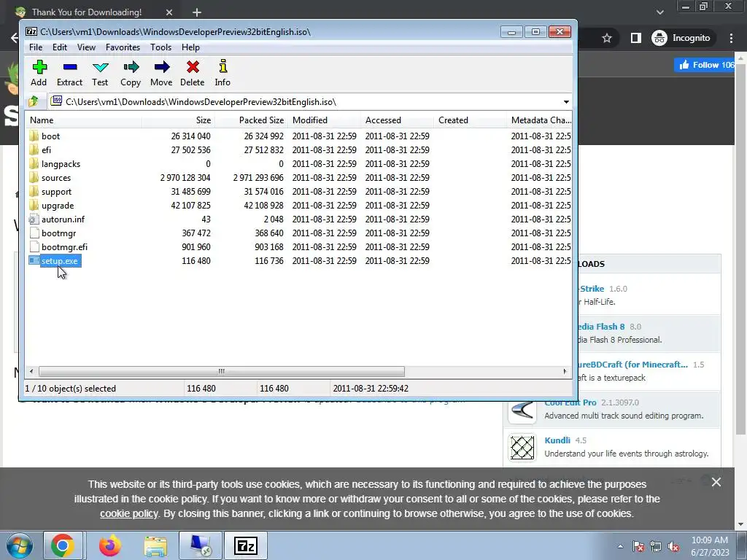Switch to 7-Zip taskbar button
Viewport: 747px width, 560px height.
pyautogui.click(x=246, y=545)
